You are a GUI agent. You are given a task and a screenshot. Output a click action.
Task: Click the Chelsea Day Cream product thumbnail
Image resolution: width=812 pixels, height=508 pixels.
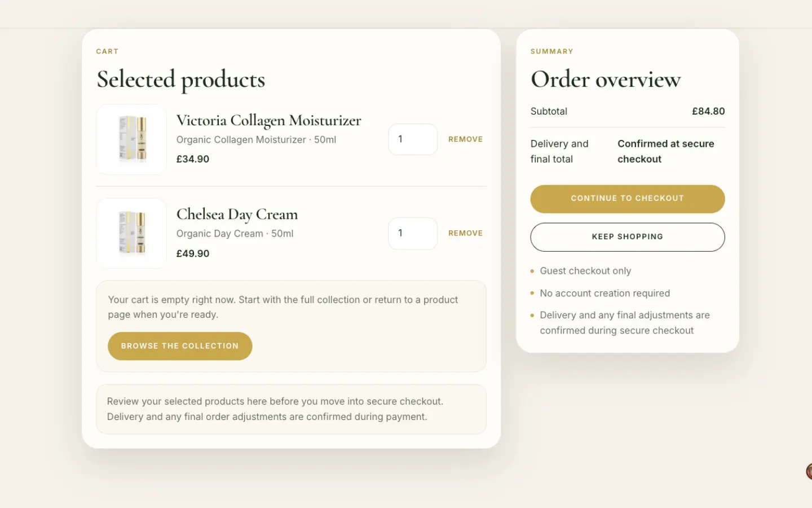point(131,233)
